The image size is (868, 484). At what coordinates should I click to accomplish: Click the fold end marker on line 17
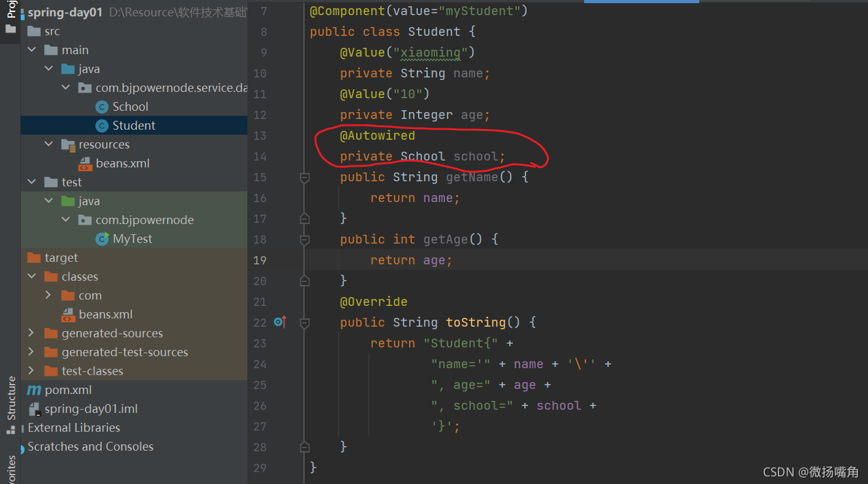pos(305,218)
